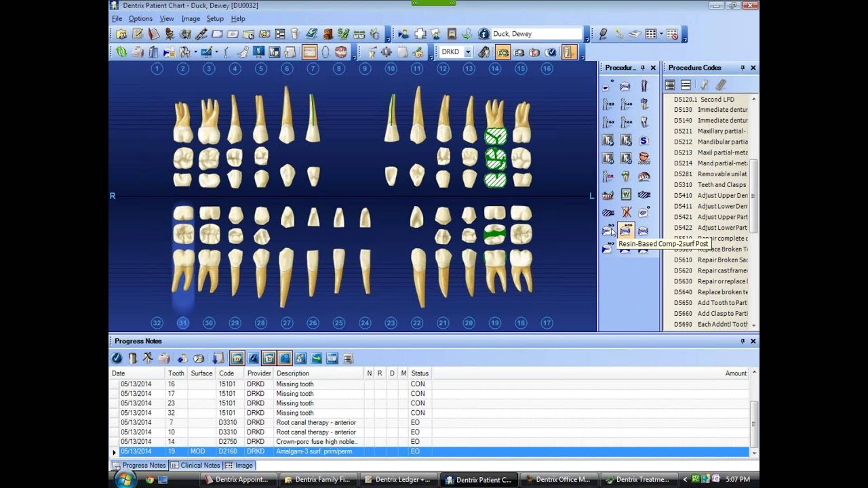Select tooth number 24 at bottom
This screenshot has width=868, height=488.
tap(365, 323)
